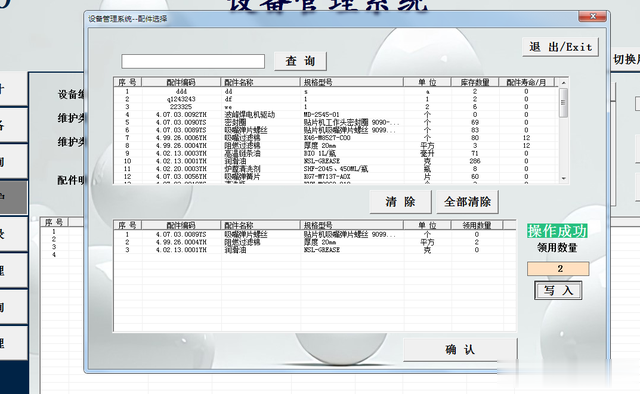Click the 单位 header in upper table

coord(427,82)
